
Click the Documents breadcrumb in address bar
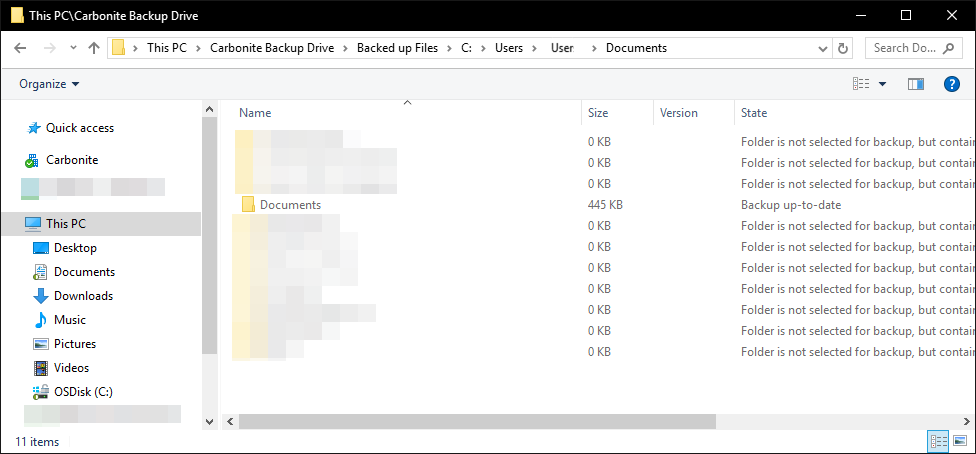tap(636, 48)
